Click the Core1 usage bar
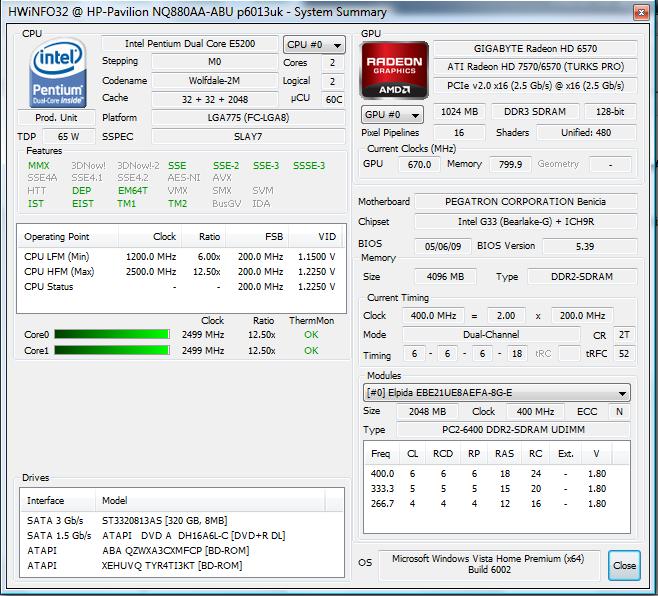This screenshot has width=658, height=596. (112, 350)
